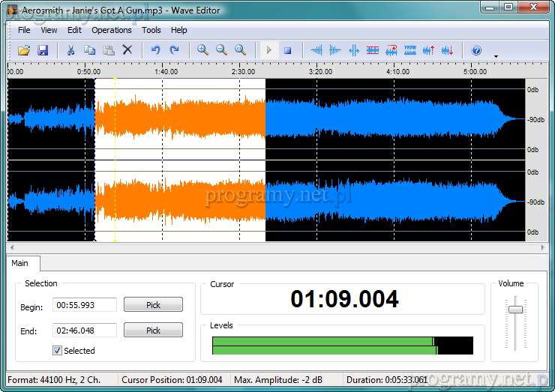Undo the last edit

[x=155, y=50]
